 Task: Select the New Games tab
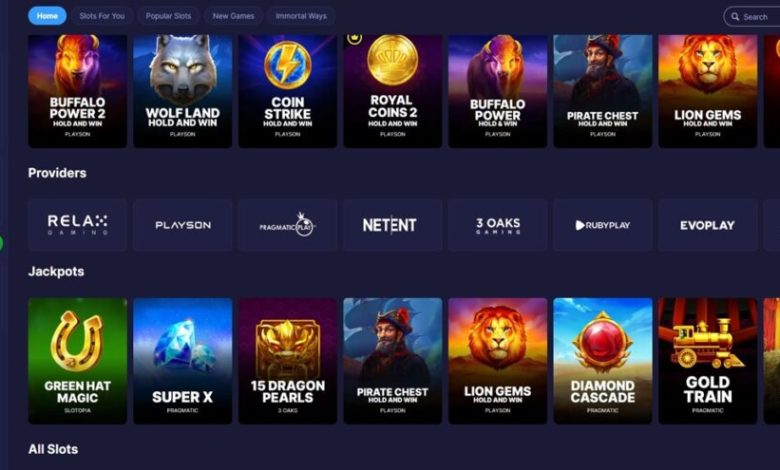[233, 16]
